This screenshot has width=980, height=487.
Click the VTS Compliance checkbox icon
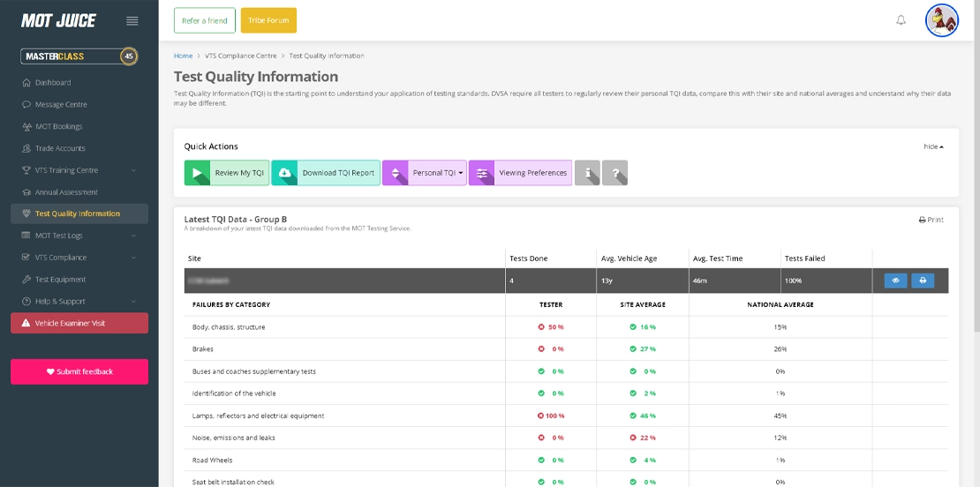pos(26,258)
